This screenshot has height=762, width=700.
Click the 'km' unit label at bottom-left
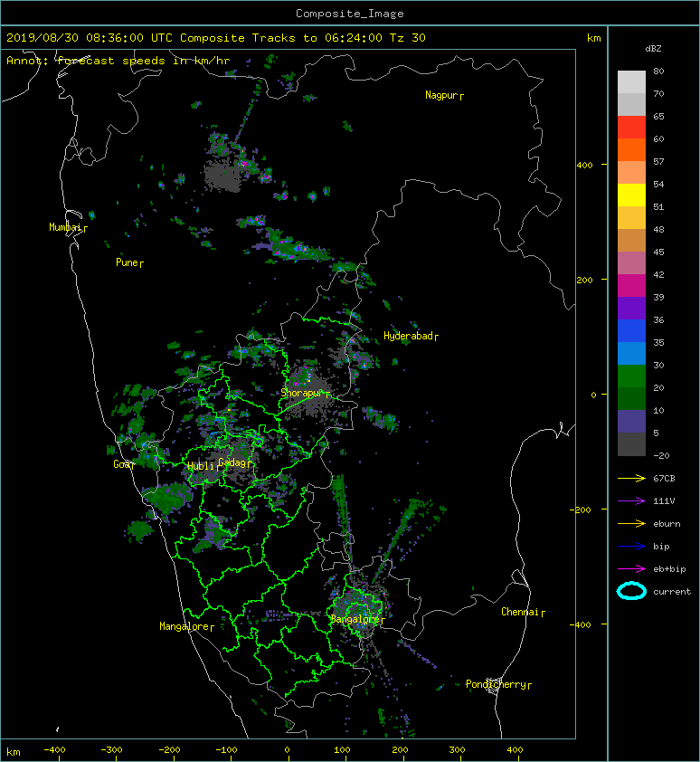point(14,752)
